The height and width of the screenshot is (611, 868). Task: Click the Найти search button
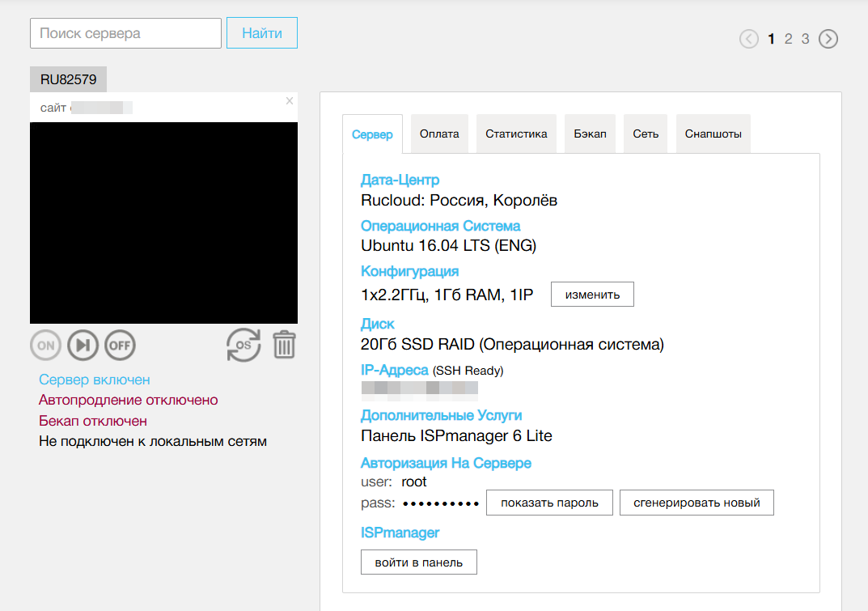262,33
